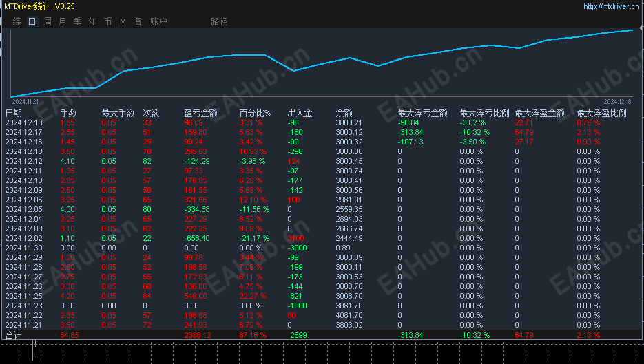Switch to the 季 quarterly tab

click(78, 21)
